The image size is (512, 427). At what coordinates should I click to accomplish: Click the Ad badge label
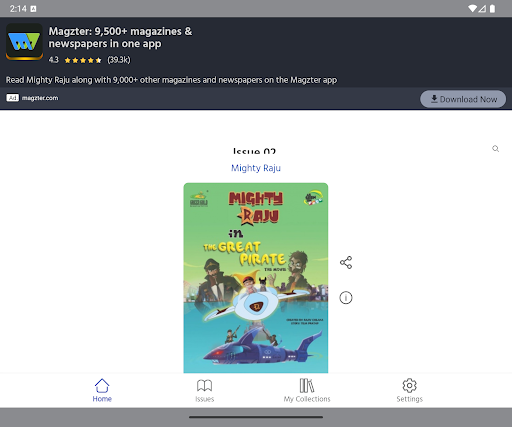coord(12,98)
